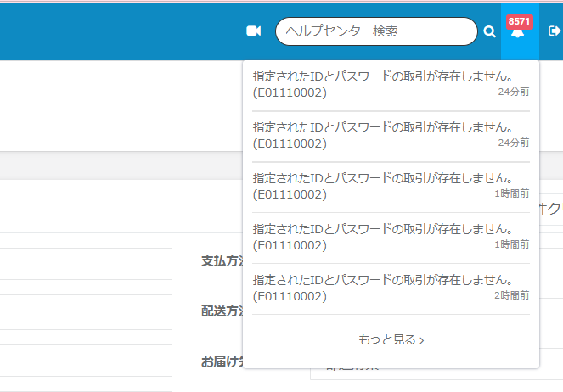This screenshot has width=563, height=392.
Task: Click the red 8571 notification badge
Action: pos(517,21)
